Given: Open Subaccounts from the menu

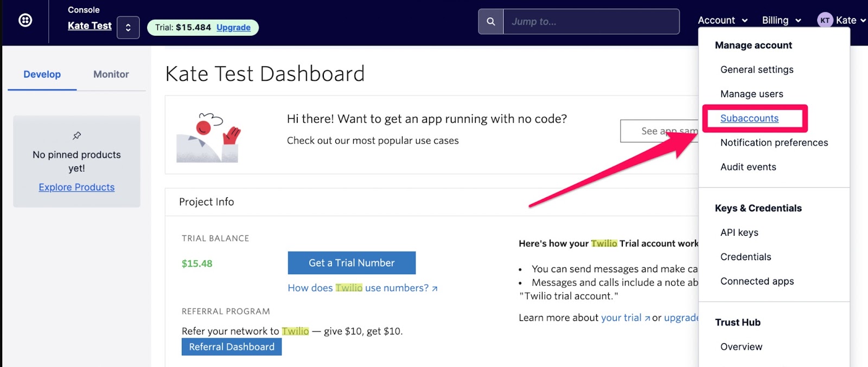Looking at the screenshot, I should (749, 118).
